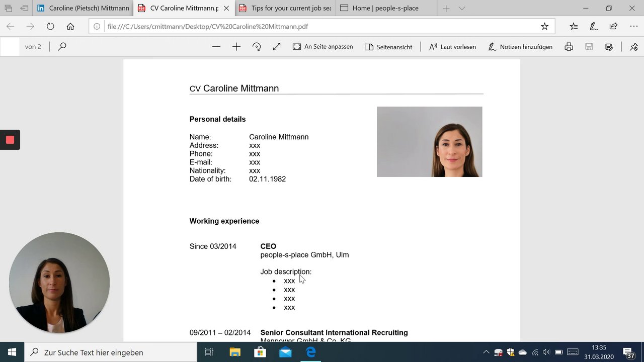
Task: Open the Mail app from the taskbar
Action: (x=285, y=352)
